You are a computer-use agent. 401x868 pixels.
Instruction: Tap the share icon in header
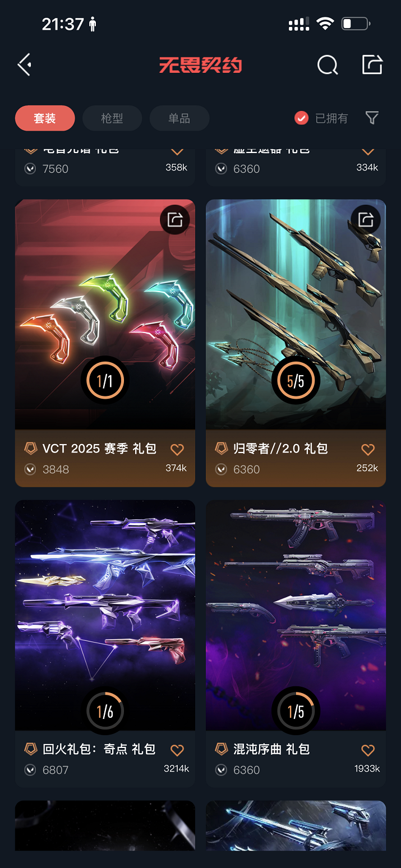point(372,64)
